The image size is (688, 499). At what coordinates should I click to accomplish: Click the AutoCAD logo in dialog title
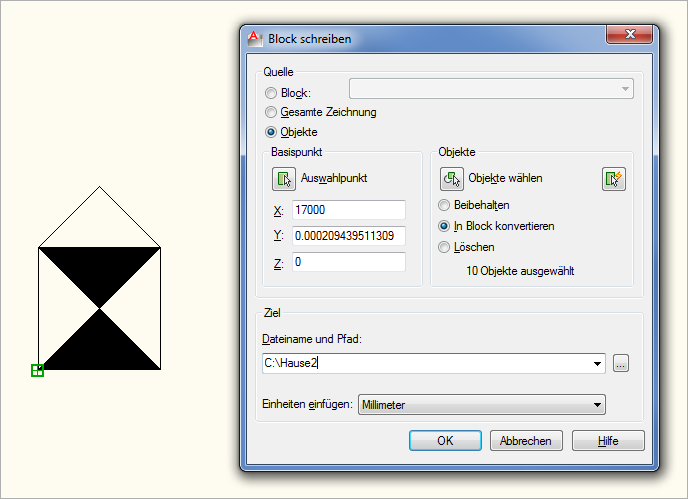point(255,38)
